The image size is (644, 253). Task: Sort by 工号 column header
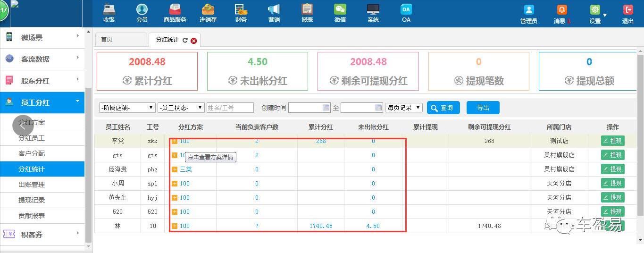(x=153, y=127)
